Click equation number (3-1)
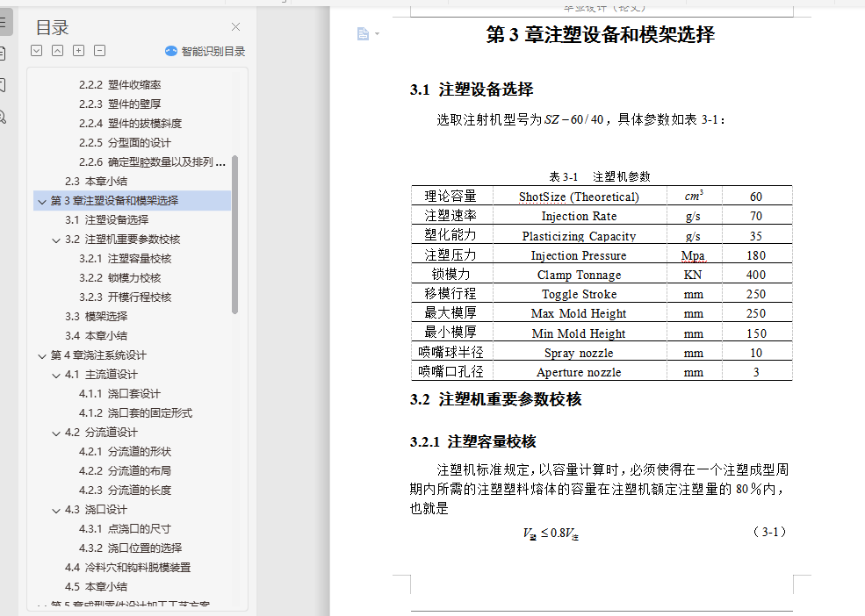865x616 pixels. (769, 532)
